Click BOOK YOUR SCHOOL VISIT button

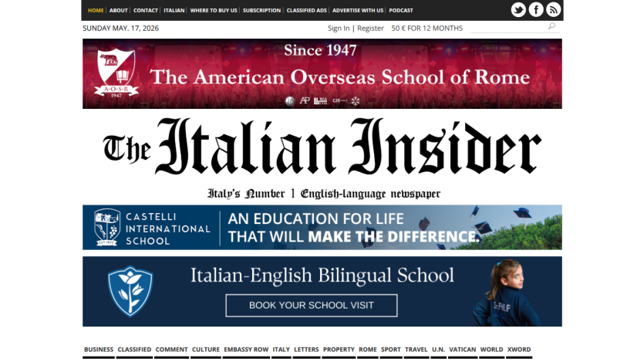pyautogui.click(x=312, y=306)
